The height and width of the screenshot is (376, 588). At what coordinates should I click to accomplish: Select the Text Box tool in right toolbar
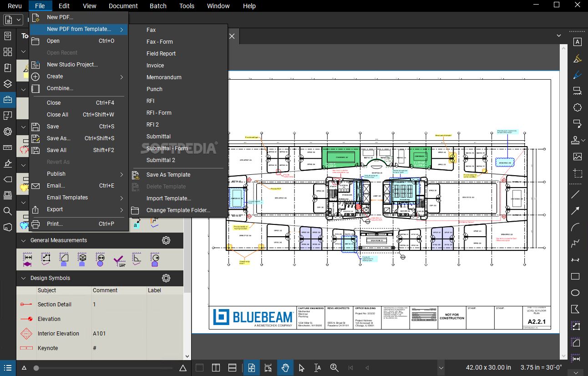(x=577, y=42)
